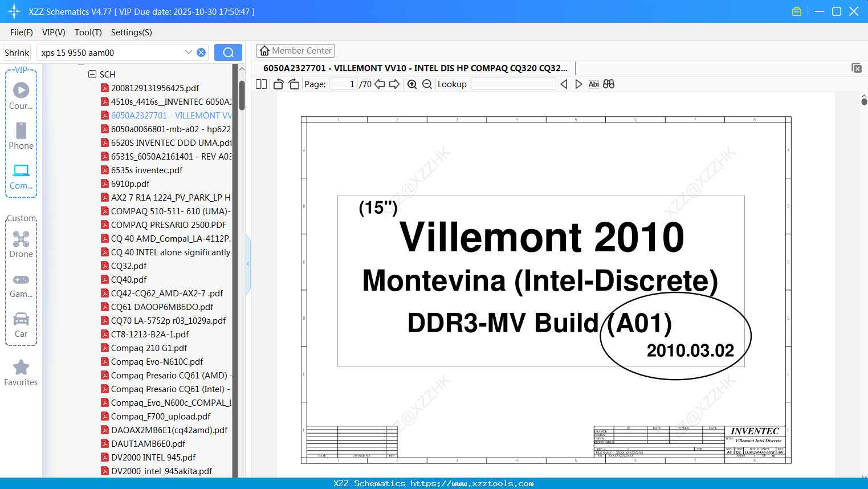The width and height of the screenshot is (868, 489).
Task: Open CQ32.pdf
Action: [129, 266]
